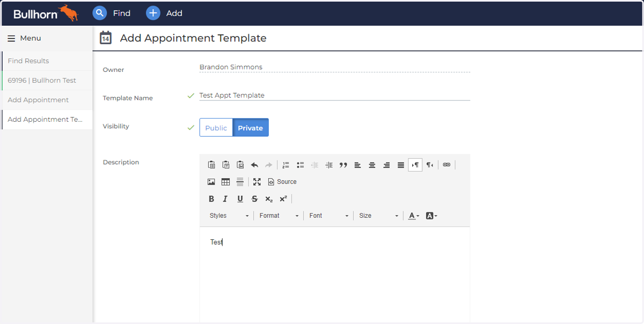
Task: Undo the last edit
Action: pos(255,165)
